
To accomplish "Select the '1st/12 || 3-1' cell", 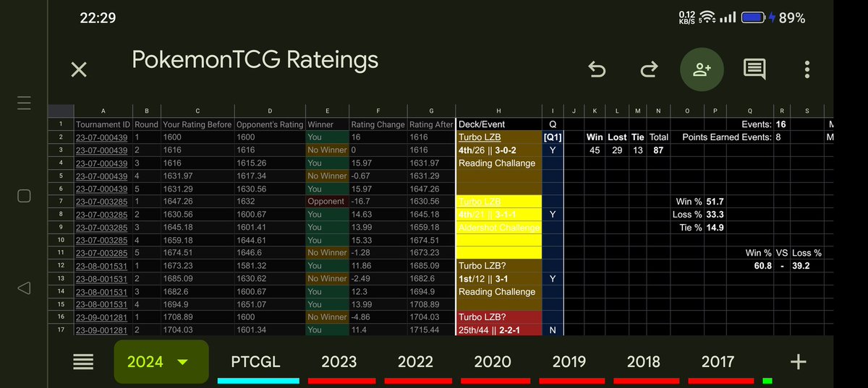I will 498,278.
